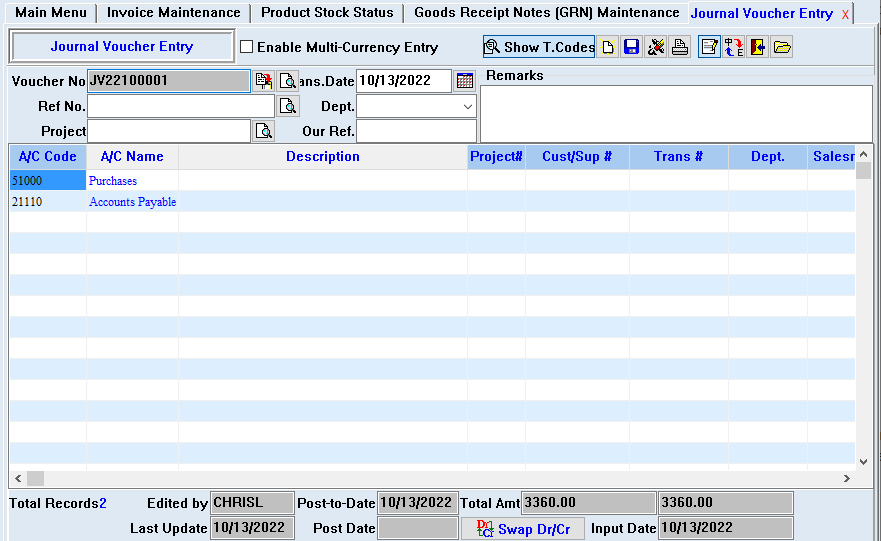Click inside the Remarks text box
The image size is (881, 541).
point(676,113)
